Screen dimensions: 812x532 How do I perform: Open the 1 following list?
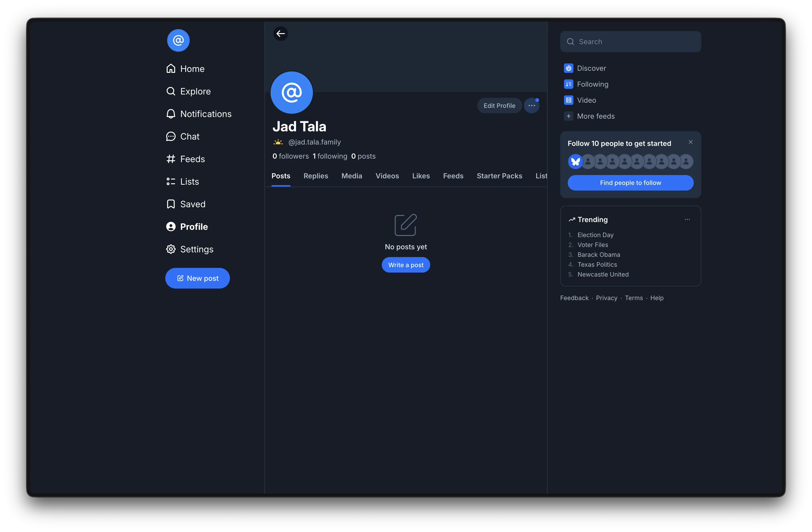tap(330, 156)
